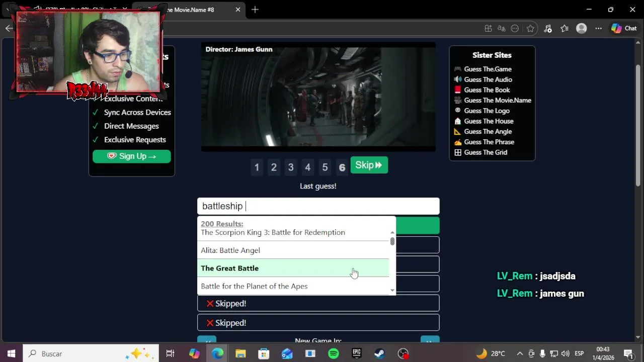
Task: Open Epic Games Launcher from the taskbar
Action: pyautogui.click(x=356, y=353)
